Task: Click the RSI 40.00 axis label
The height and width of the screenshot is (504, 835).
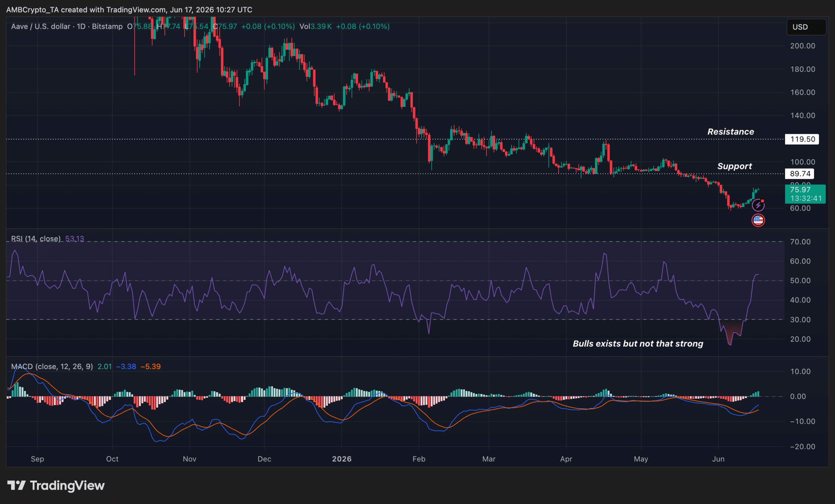Action: 800,300
